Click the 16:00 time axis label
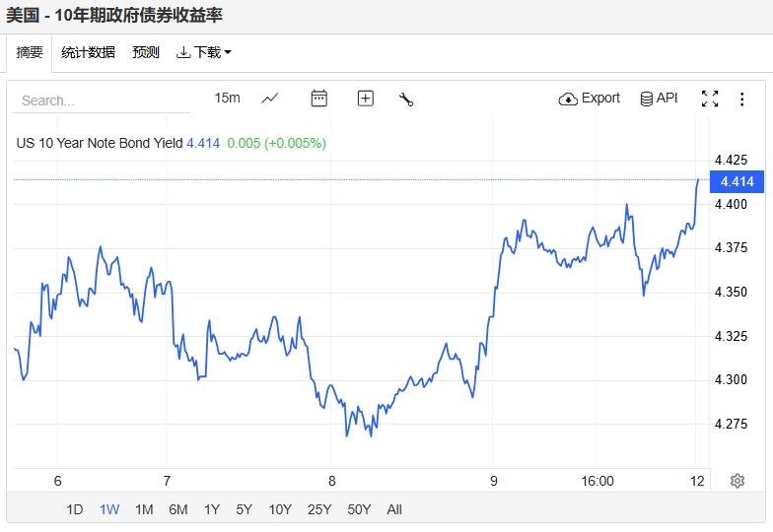Image resolution: width=773 pixels, height=532 pixels. [x=597, y=481]
